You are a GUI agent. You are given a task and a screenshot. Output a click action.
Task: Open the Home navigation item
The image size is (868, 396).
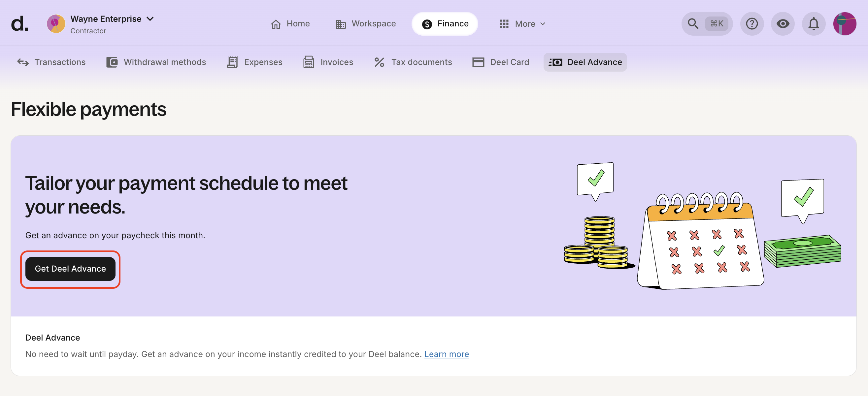(290, 23)
